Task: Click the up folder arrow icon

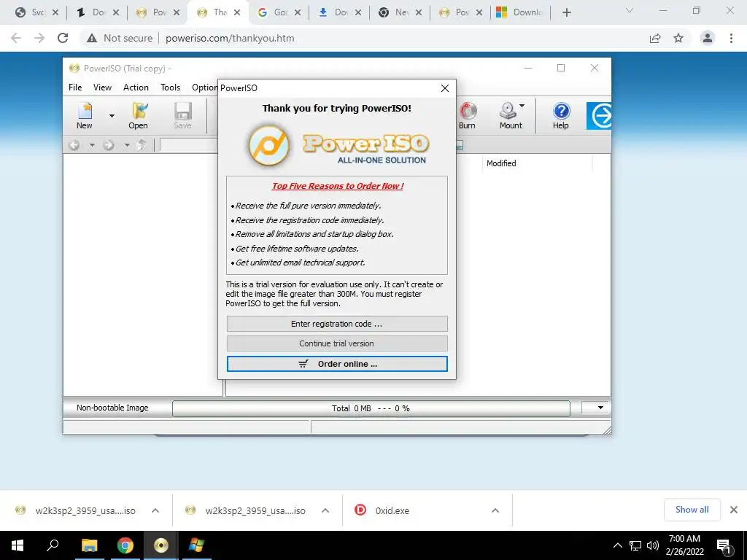Action: pyautogui.click(x=141, y=145)
